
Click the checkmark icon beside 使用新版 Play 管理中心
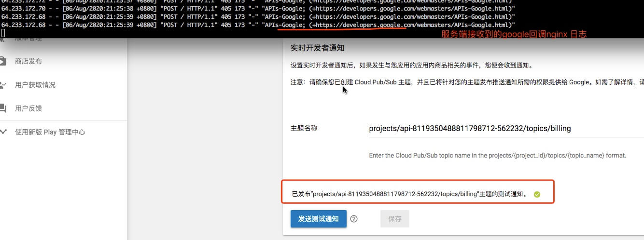click(3, 131)
